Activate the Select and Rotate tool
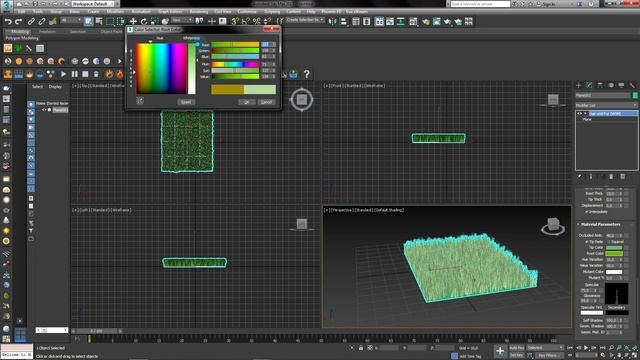 click(144, 21)
